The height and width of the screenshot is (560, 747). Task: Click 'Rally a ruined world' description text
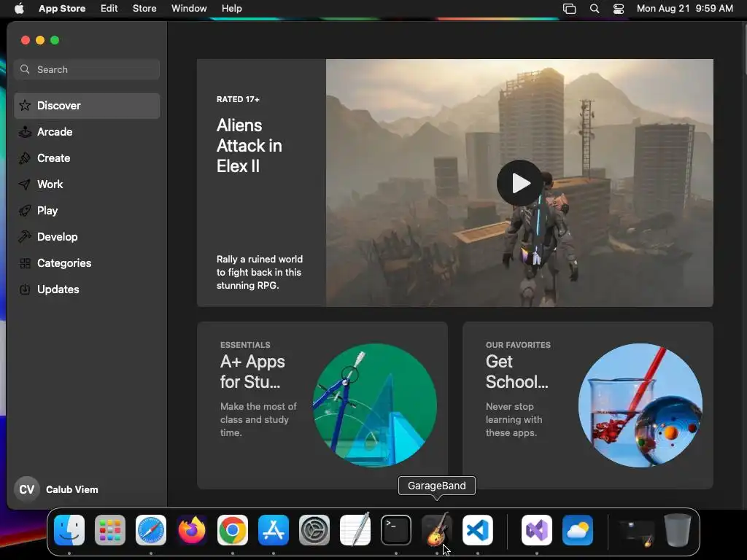coord(260,273)
